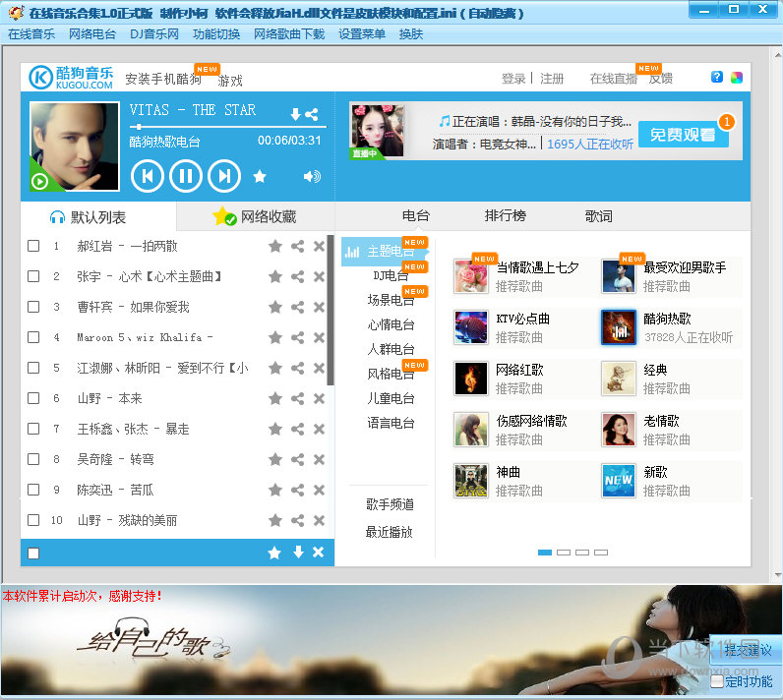Switch to the 网络收藏 tab

[255, 216]
